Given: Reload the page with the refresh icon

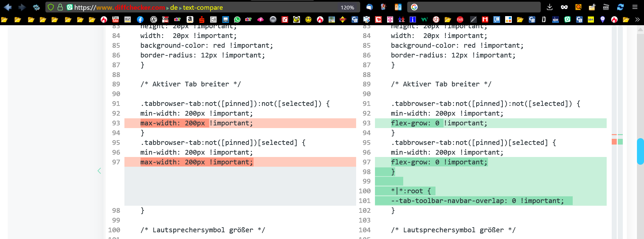Looking at the screenshot, I should point(36,7).
